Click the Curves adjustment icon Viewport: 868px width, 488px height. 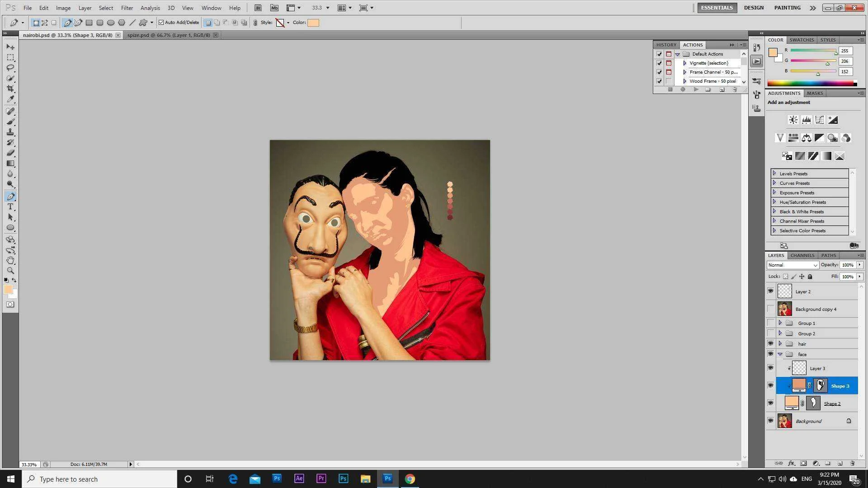coord(819,120)
